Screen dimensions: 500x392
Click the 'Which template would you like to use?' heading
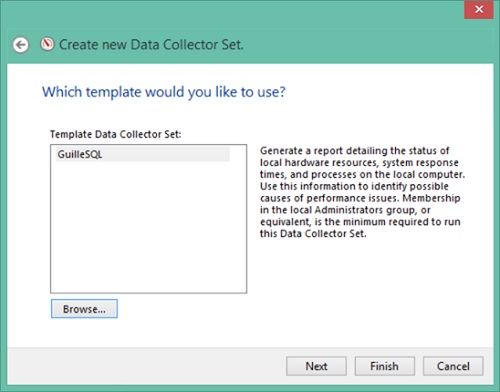[x=164, y=92]
